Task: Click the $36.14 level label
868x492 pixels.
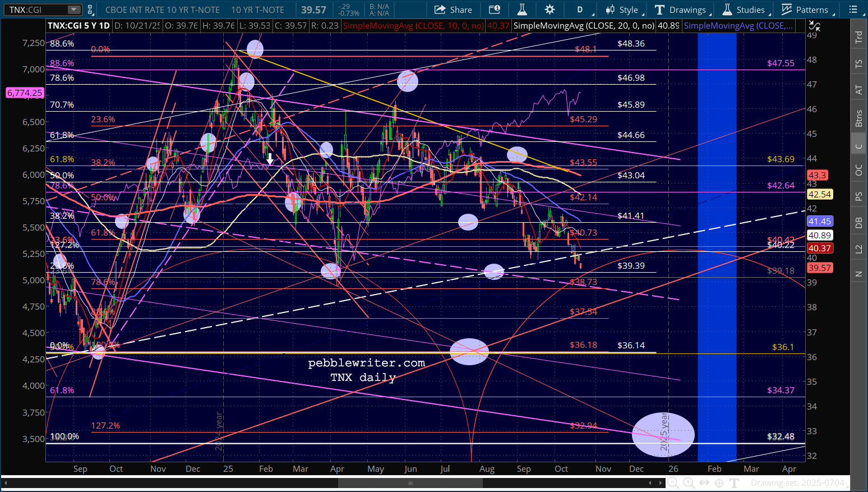Action: point(631,345)
